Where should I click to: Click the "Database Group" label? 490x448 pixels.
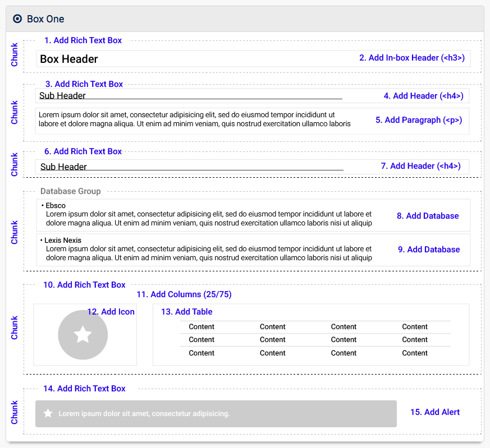71,191
